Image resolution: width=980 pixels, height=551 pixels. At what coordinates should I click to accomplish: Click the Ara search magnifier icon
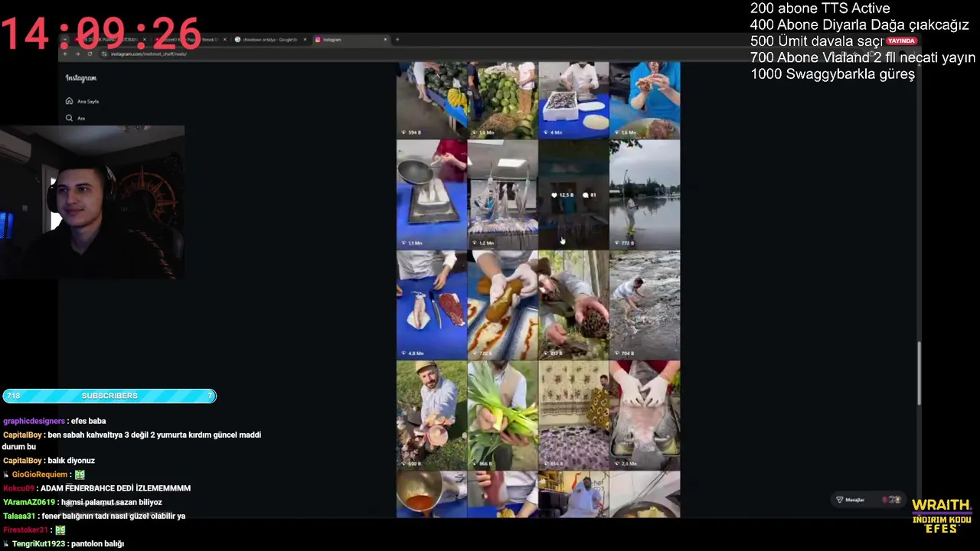[69, 118]
